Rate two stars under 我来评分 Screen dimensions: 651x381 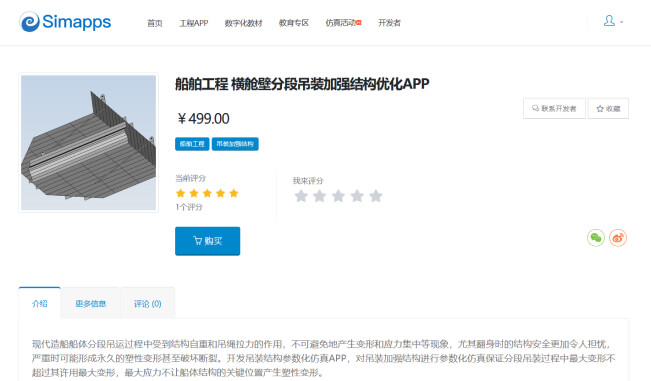tap(319, 196)
